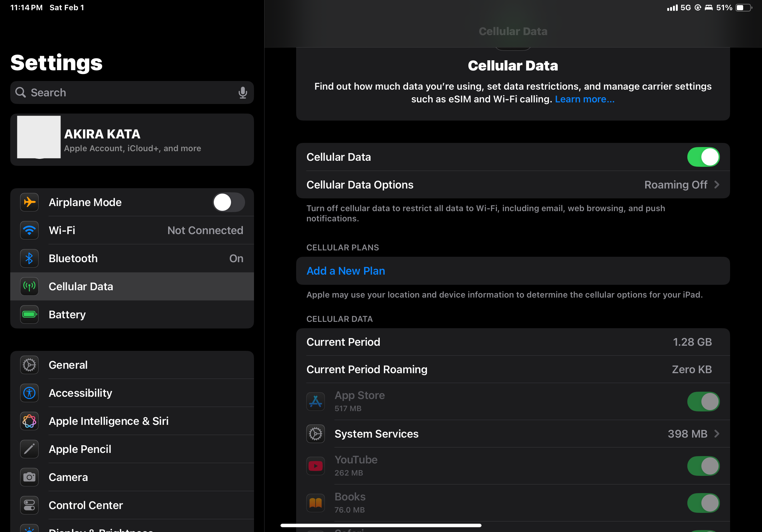The image size is (762, 532).
Task: Click the Accessibility icon in sidebar
Action: coord(30,393)
